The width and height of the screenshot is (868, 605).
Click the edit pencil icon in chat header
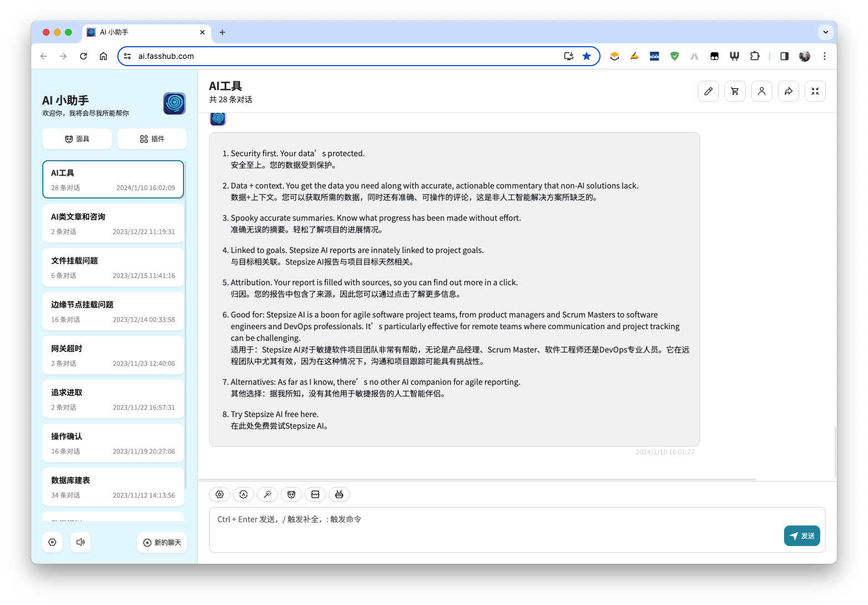pos(708,91)
